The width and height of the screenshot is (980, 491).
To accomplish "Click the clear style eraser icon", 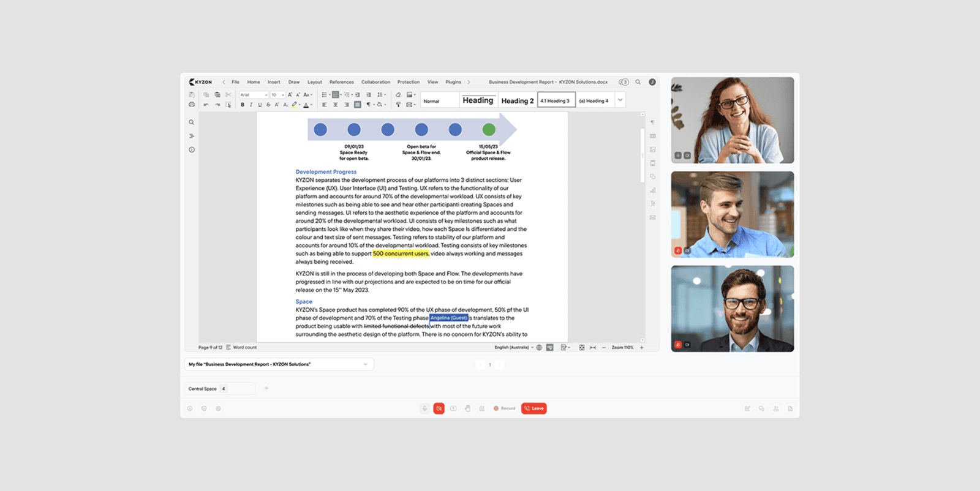I will click(x=398, y=95).
